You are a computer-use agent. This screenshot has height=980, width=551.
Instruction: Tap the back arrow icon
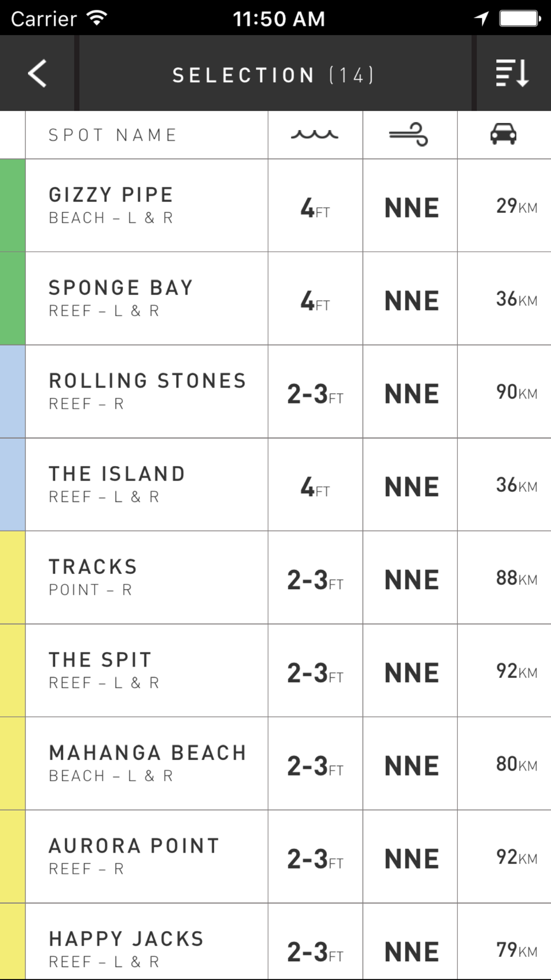click(37, 74)
